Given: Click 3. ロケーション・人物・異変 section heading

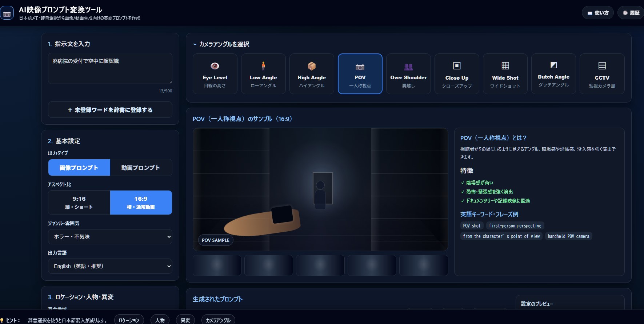Looking at the screenshot, I should [x=81, y=297].
